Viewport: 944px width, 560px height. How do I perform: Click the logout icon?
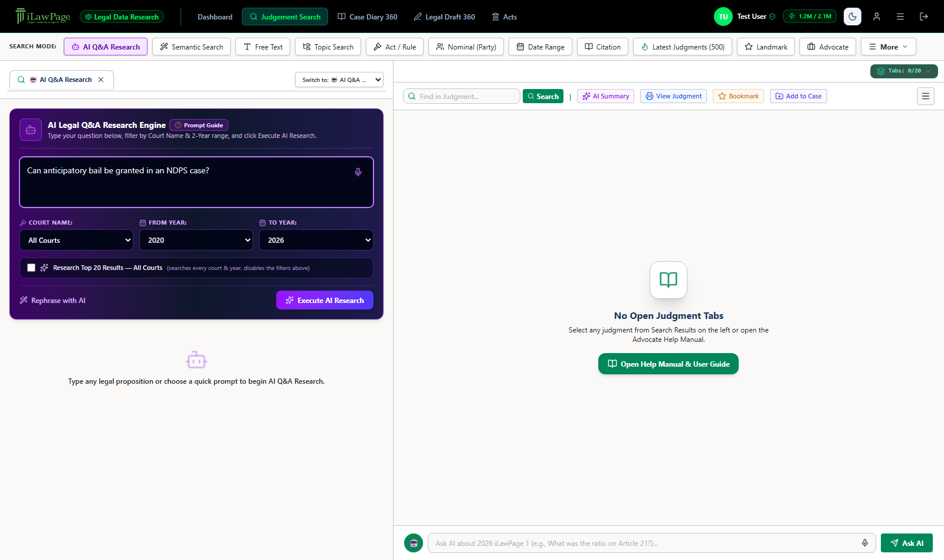pos(924,17)
